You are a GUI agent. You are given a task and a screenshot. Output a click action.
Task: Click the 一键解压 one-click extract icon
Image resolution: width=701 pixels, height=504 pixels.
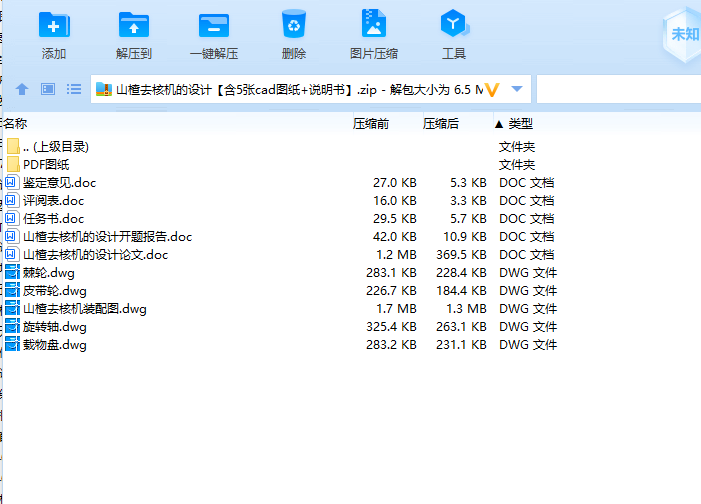[x=214, y=25]
